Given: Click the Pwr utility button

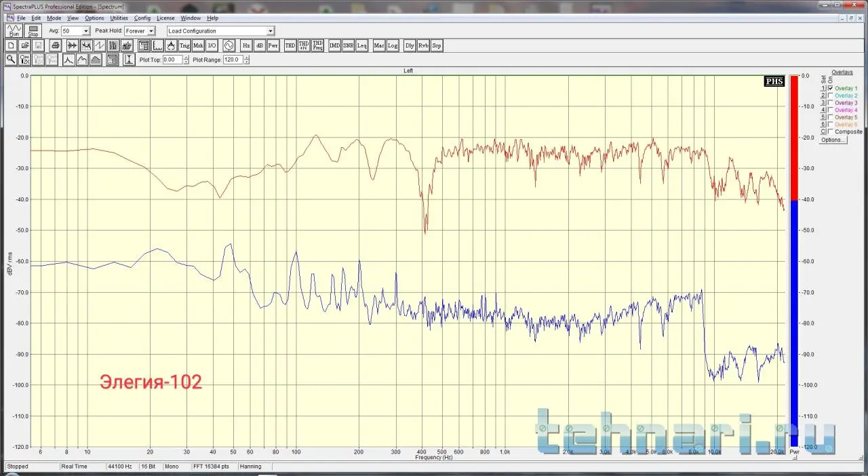Looking at the screenshot, I should pyautogui.click(x=273, y=45).
